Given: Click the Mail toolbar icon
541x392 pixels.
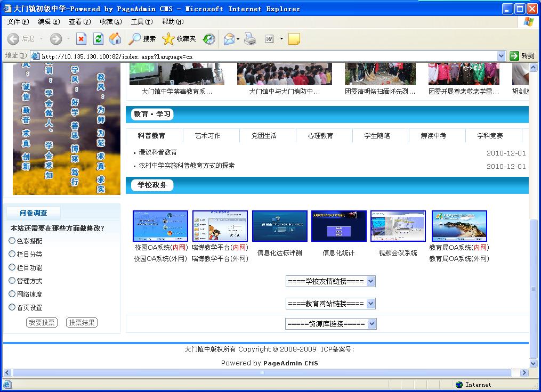Looking at the screenshot, I should tap(229, 39).
